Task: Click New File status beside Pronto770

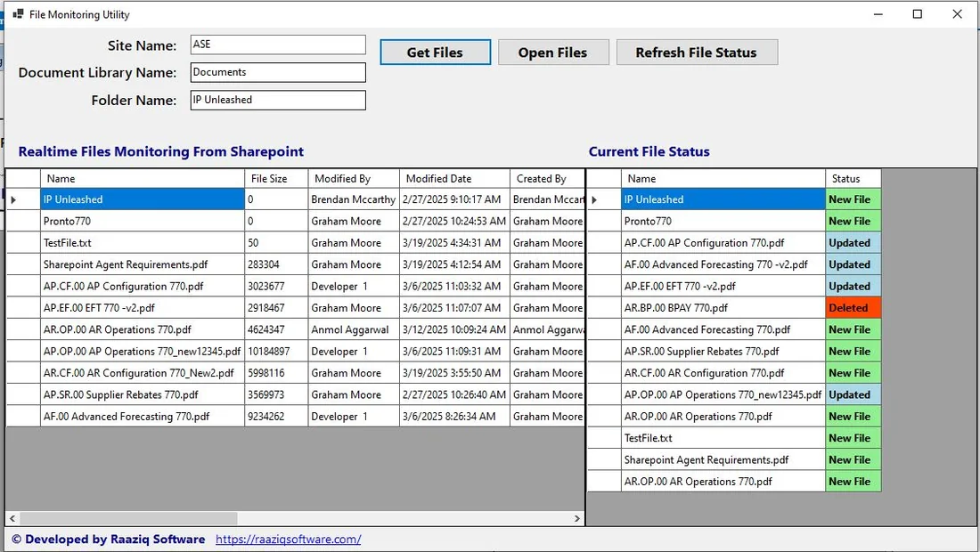Action: tap(853, 221)
